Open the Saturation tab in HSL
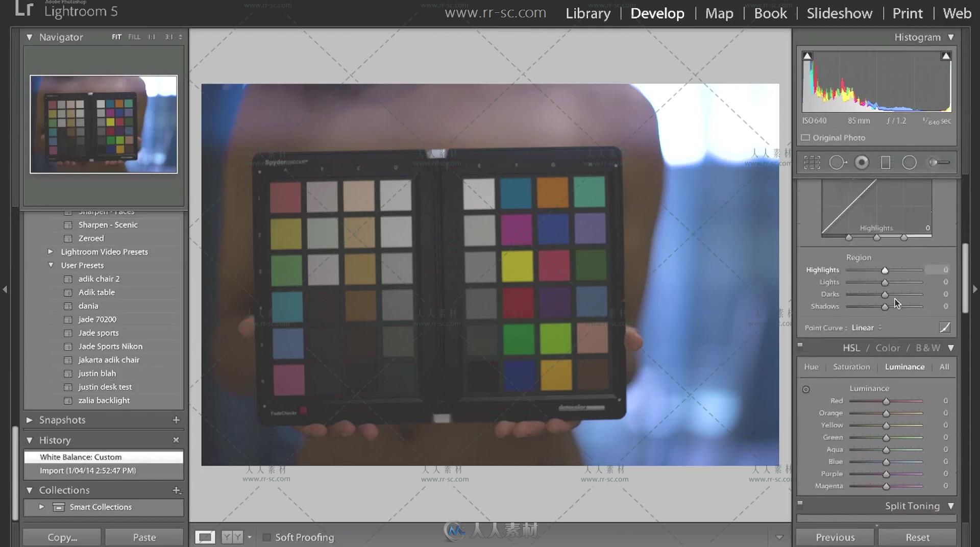Screen dimensions: 980x547 coord(851,367)
